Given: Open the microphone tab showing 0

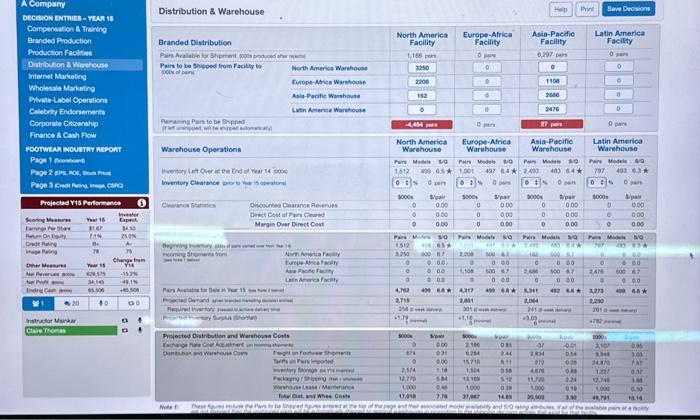Looking at the screenshot, I should 103,304.
